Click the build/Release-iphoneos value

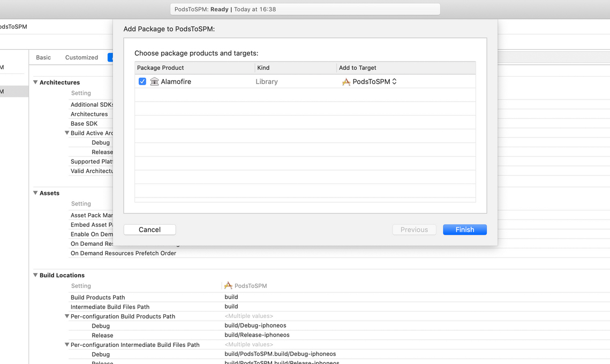click(x=257, y=335)
